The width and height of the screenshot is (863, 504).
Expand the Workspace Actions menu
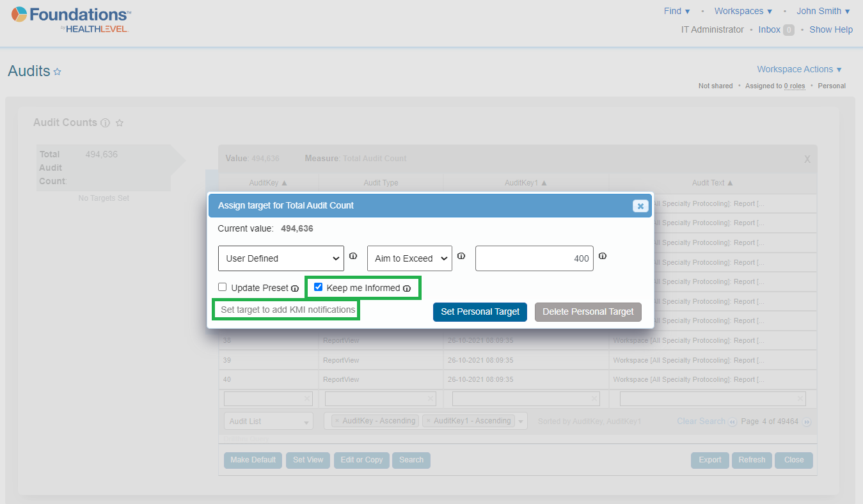[x=799, y=69]
